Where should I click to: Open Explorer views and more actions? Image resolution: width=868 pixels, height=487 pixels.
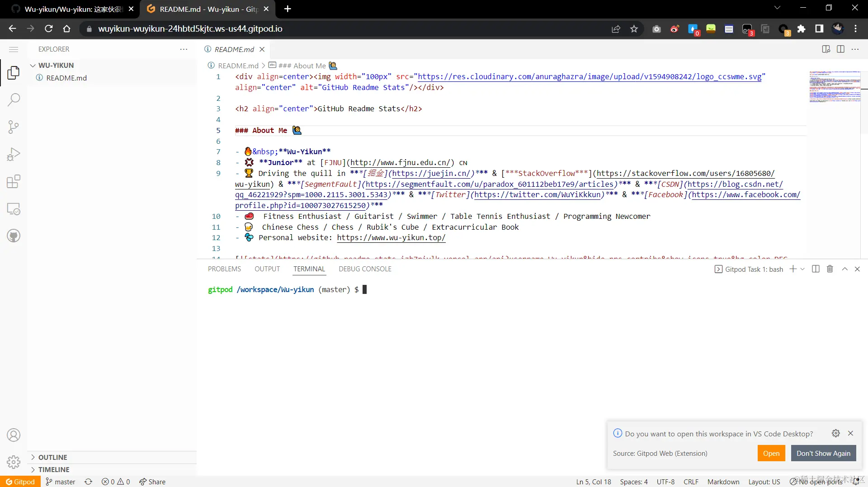(184, 49)
